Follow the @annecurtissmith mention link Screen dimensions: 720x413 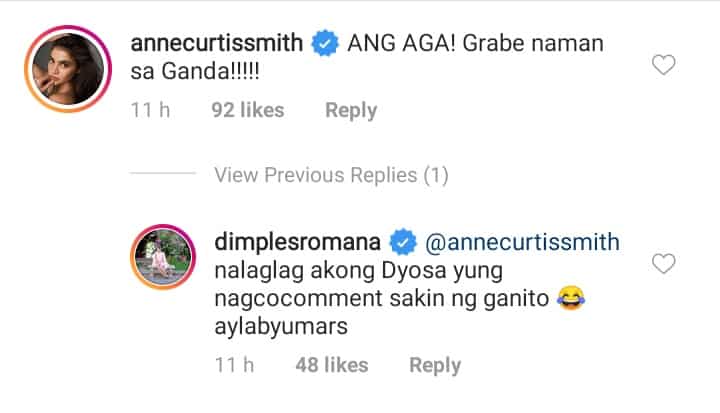[522, 243]
